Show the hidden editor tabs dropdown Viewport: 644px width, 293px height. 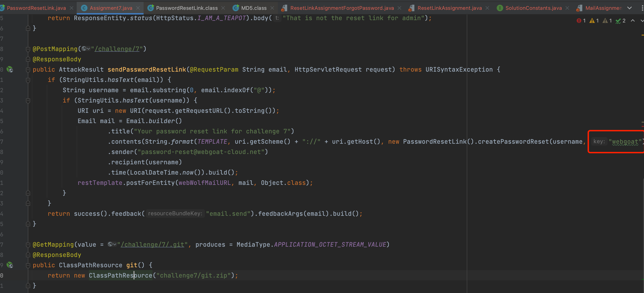click(630, 8)
